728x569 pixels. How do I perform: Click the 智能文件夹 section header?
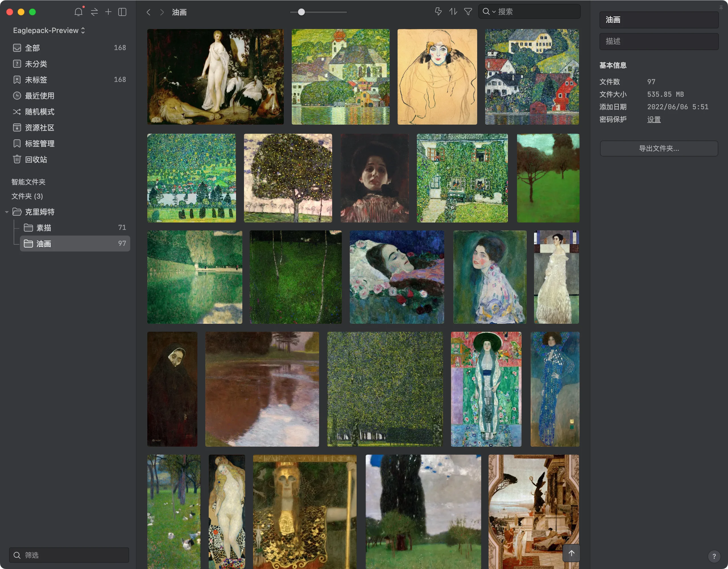(28, 182)
